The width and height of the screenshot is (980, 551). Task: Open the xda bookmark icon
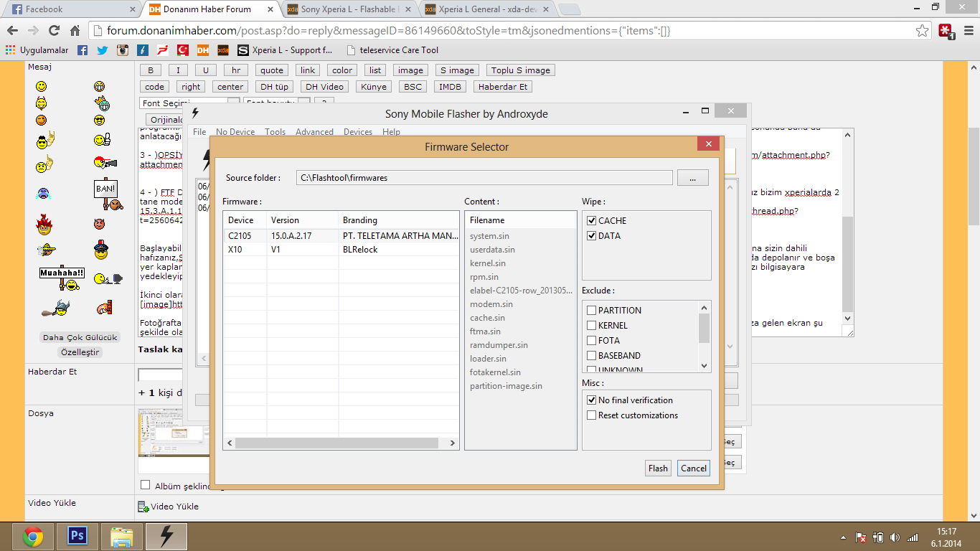[223, 50]
